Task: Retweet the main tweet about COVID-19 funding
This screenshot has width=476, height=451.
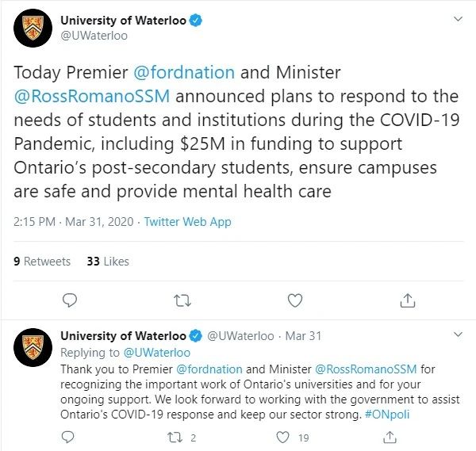Action: coord(182,300)
